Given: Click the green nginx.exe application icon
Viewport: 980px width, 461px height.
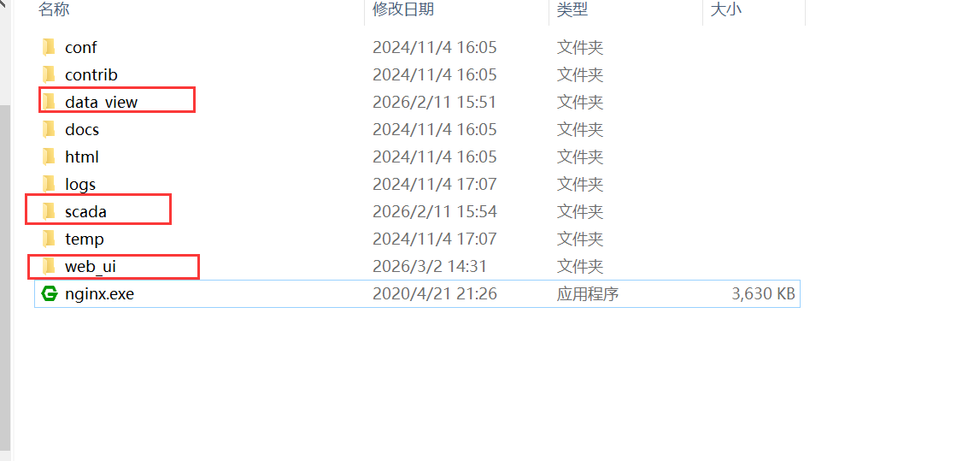Looking at the screenshot, I should (x=49, y=293).
